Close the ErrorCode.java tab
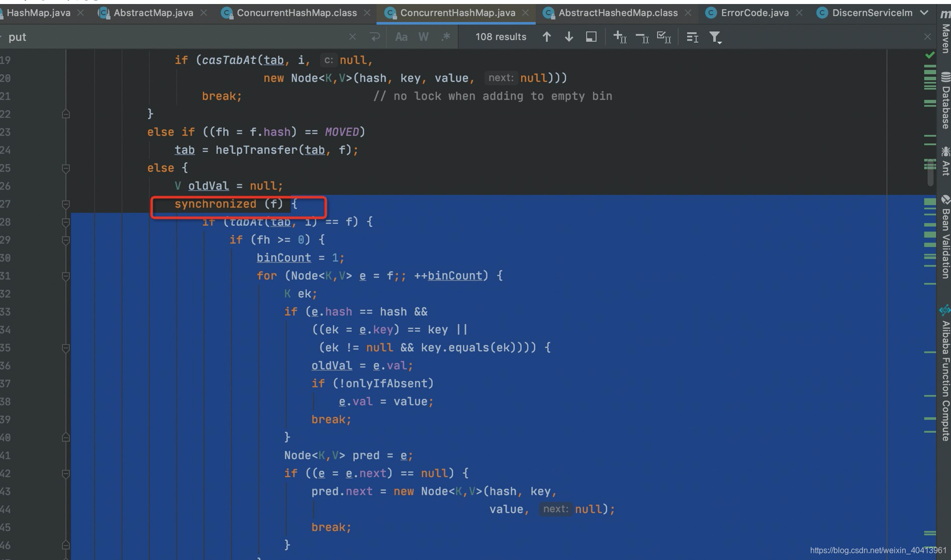 tap(799, 13)
